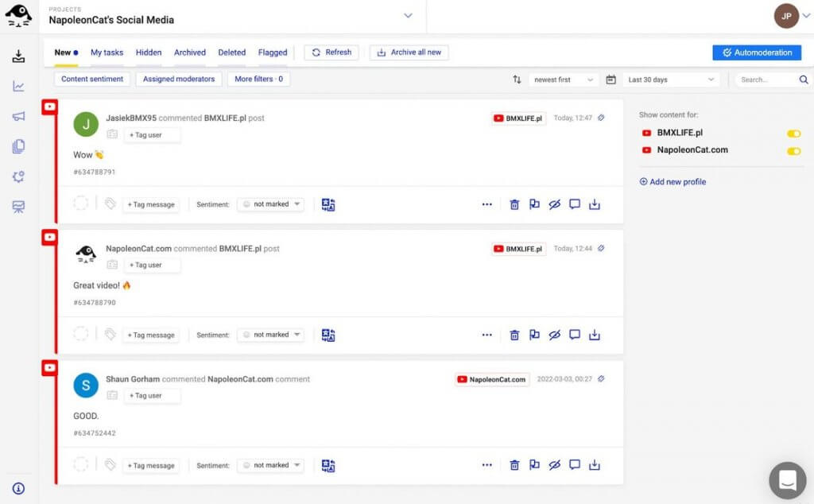Open the Inbox icon in the sidebar

tap(19, 56)
